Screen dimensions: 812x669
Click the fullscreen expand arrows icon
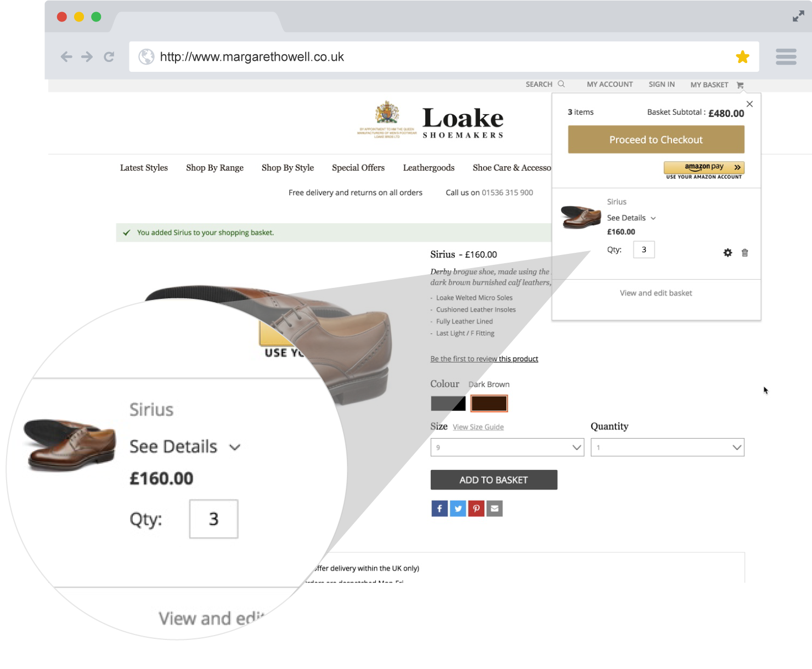tap(798, 16)
